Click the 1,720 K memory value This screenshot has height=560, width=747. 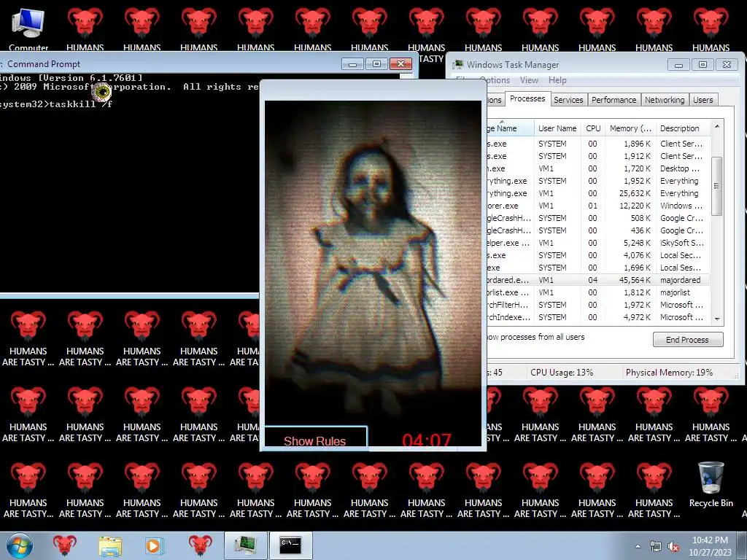pos(637,168)
